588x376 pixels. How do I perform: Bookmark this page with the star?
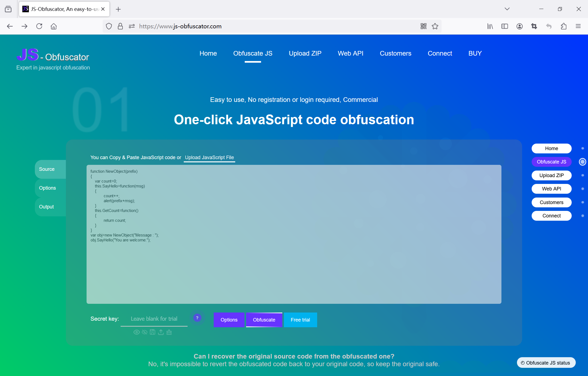pos(435,26)
